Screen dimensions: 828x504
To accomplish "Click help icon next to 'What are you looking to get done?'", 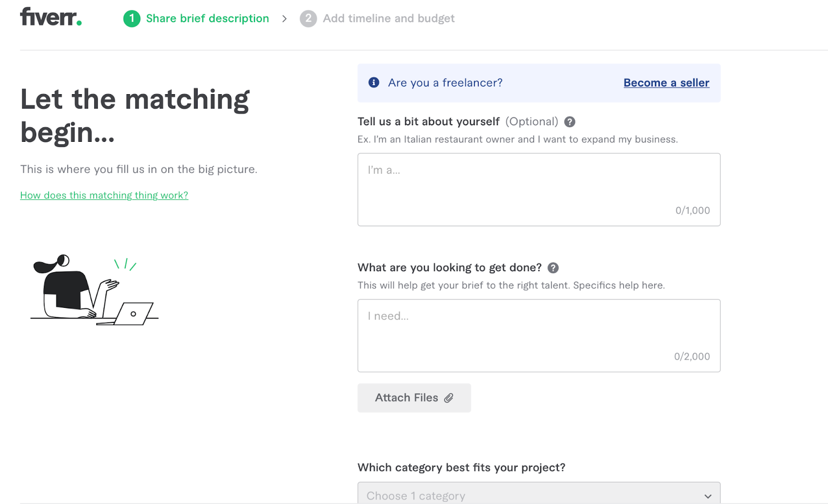I will pyautogui.click(x=553, y=268).
